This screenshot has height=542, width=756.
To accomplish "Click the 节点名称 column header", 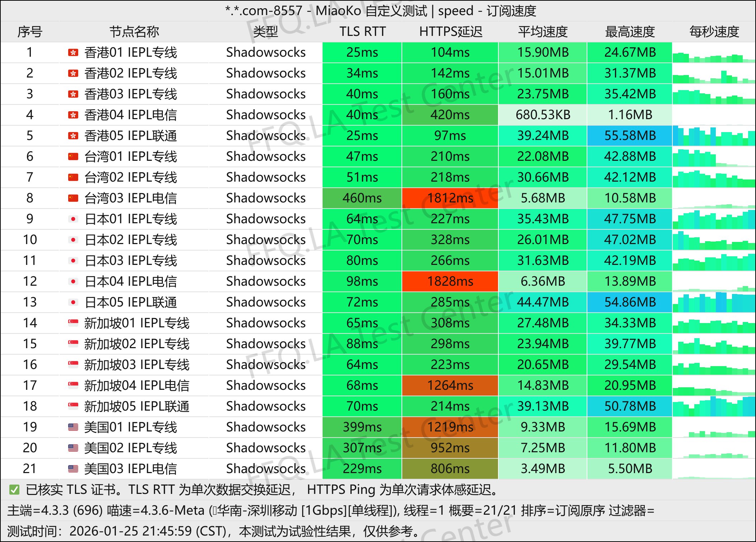I will coord(134,32).
